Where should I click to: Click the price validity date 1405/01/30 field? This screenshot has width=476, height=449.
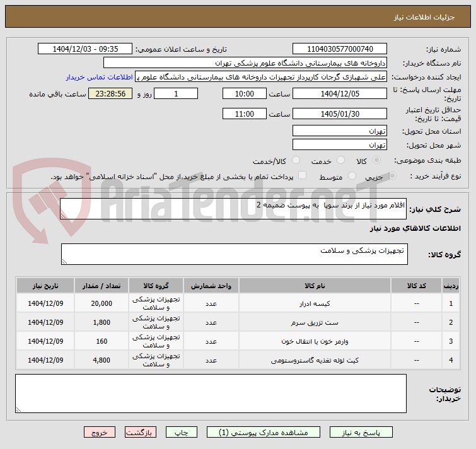340,114
